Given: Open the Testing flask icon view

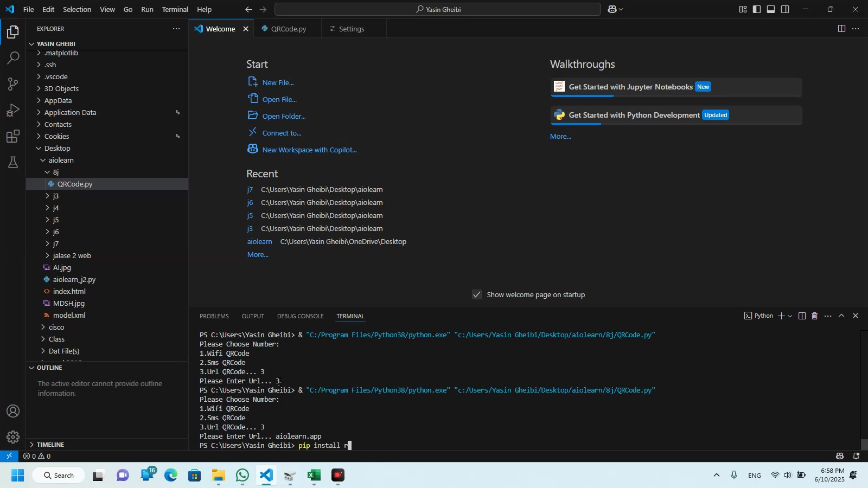Looking at the screenshot, I should [x=13, y=163].
